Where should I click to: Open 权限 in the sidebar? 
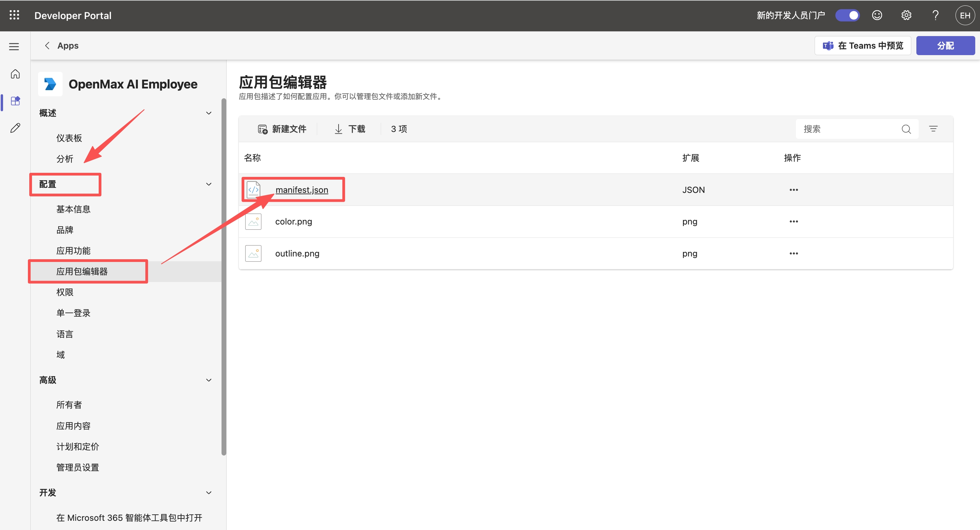click(x=65, y=292)
